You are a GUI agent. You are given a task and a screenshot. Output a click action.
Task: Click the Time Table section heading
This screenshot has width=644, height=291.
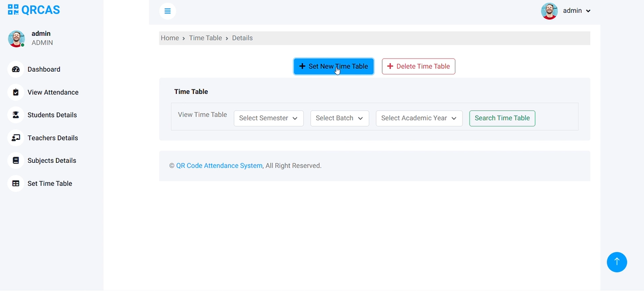pyautogui.click(x=191, y=92)
